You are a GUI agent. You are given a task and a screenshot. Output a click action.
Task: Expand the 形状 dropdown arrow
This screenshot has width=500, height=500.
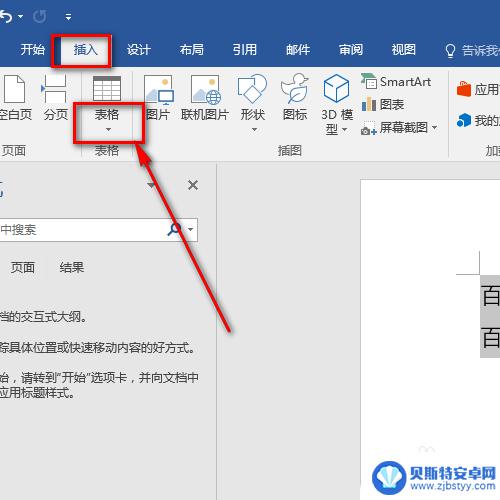[254, 129]
